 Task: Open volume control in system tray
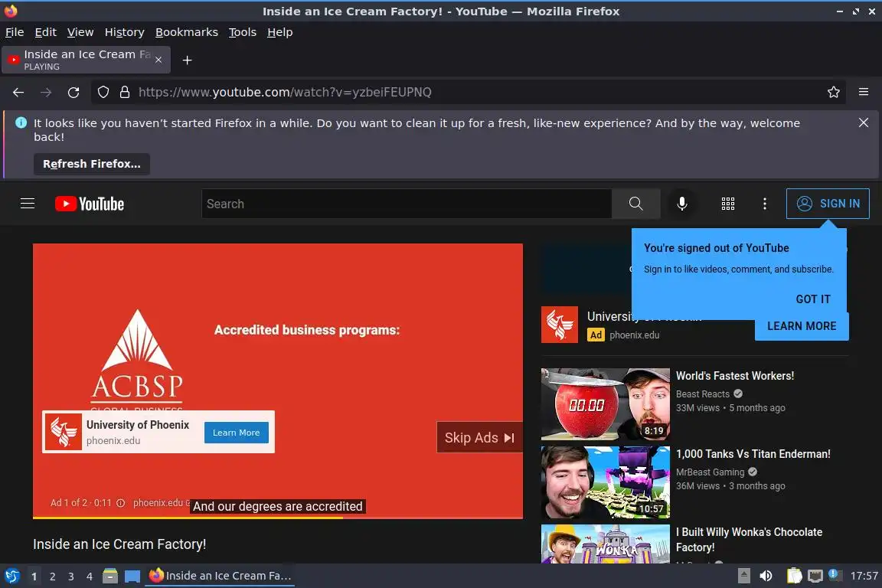pos(766,577)
